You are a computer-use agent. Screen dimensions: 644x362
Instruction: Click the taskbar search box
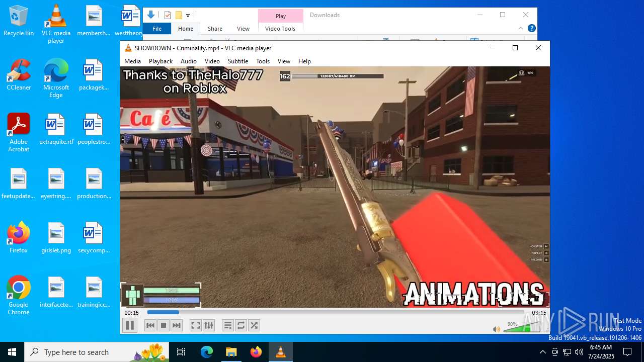(x=98, y=352)
